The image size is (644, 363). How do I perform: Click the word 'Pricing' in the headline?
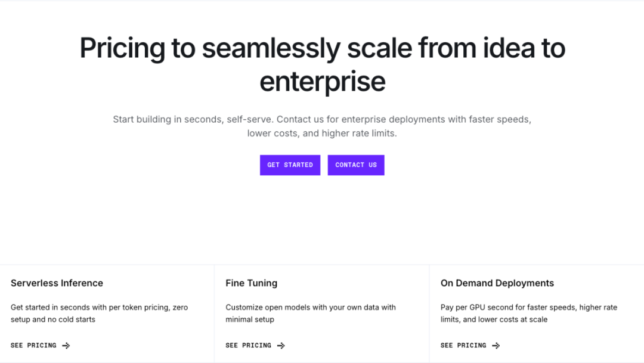click(x=122, y=48)
